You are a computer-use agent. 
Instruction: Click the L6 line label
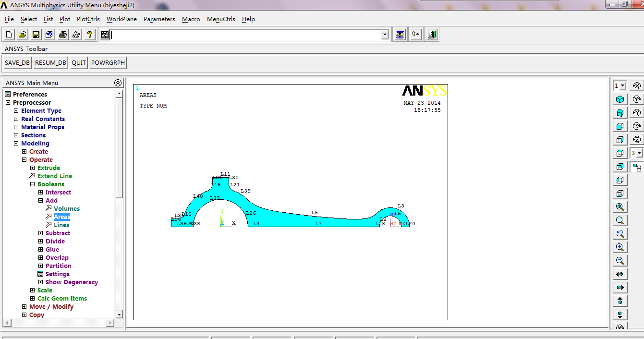[x=315, y=213]
